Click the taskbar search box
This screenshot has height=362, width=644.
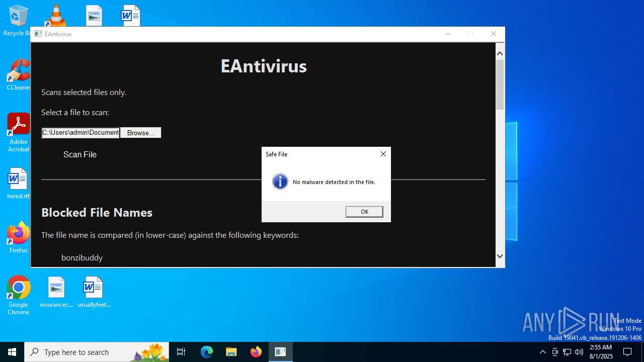pyautogui.click(x=97, y=352)
